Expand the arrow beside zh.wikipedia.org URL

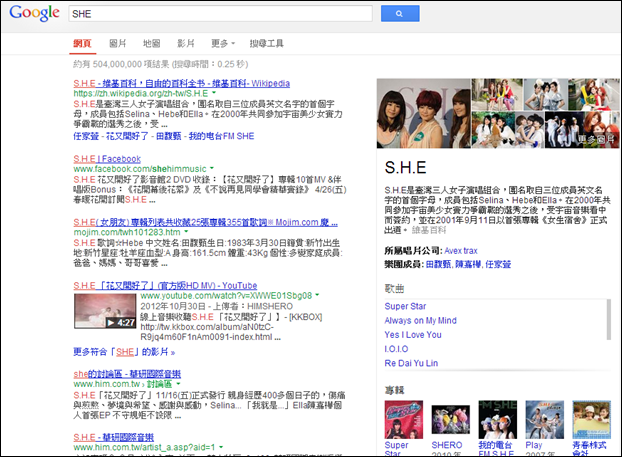[214, 93]
